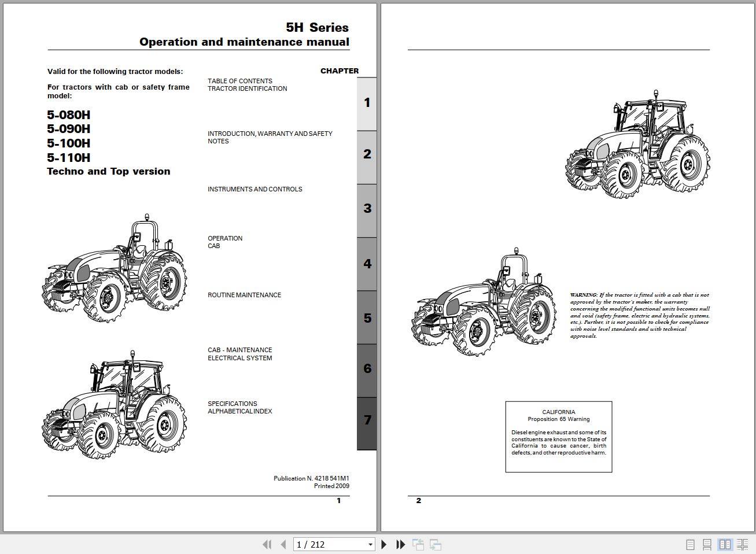Click Valid for the following tractor models text
The width and height of the screenshot is (756, 554).
click(115, 72)
